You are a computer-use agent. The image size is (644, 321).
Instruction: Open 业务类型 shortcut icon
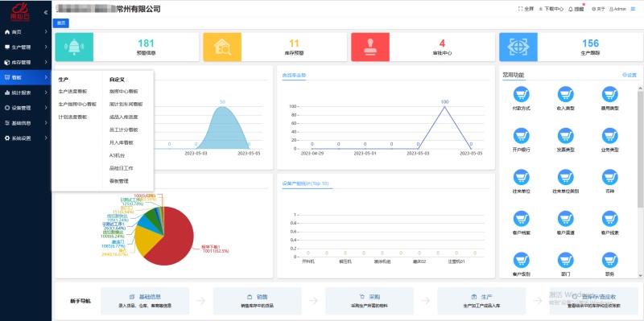point(610,136)
